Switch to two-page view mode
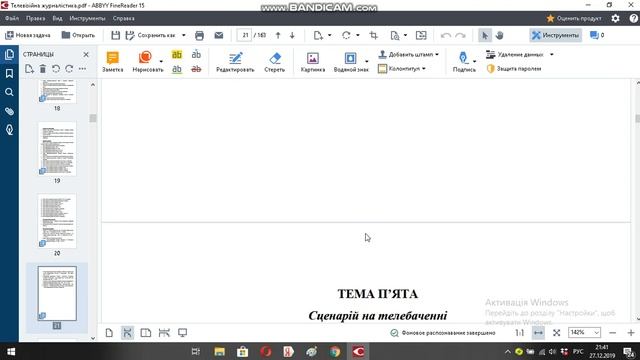This screenshot has width=640, height=360. (146, 333)
